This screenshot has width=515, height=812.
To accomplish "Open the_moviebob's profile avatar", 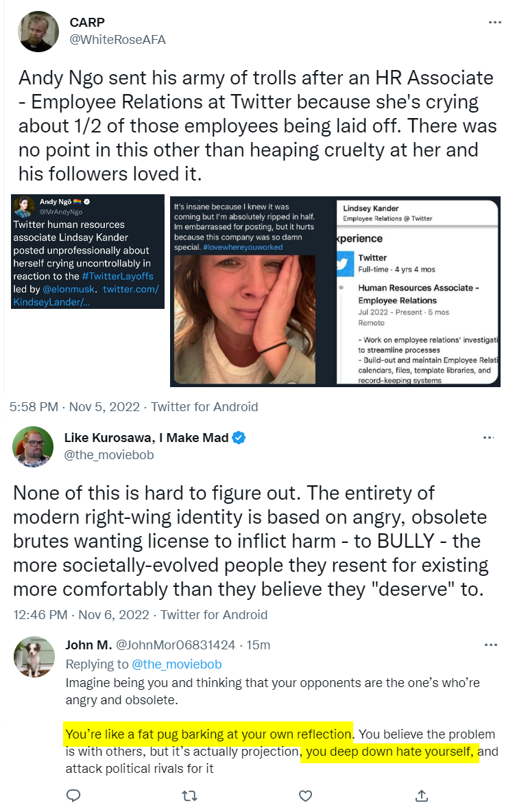I will [33, 446].
